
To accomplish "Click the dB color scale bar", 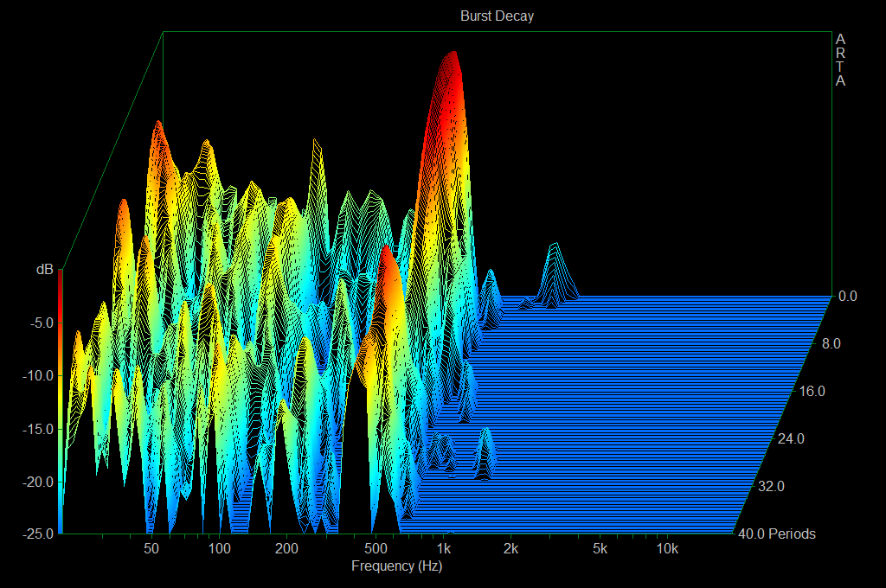I will [61, 401].
